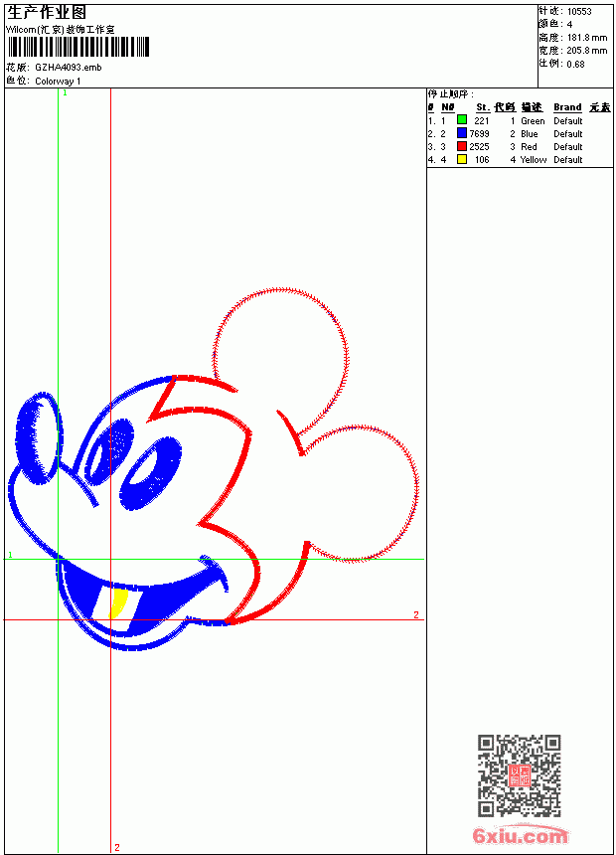Click the Brand column header
This screenshot has height=855, width=616.
click(x=567, y=107)
